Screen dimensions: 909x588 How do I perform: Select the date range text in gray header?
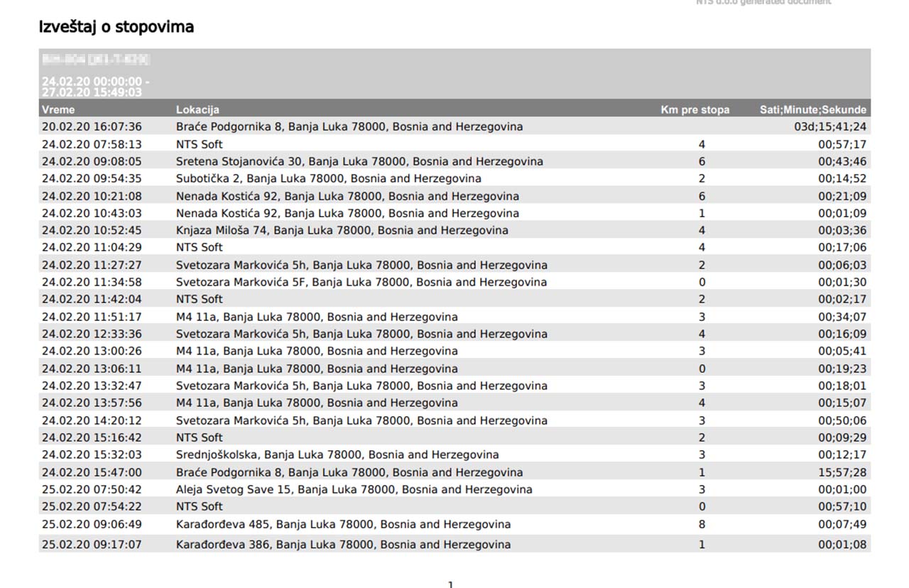95,87
